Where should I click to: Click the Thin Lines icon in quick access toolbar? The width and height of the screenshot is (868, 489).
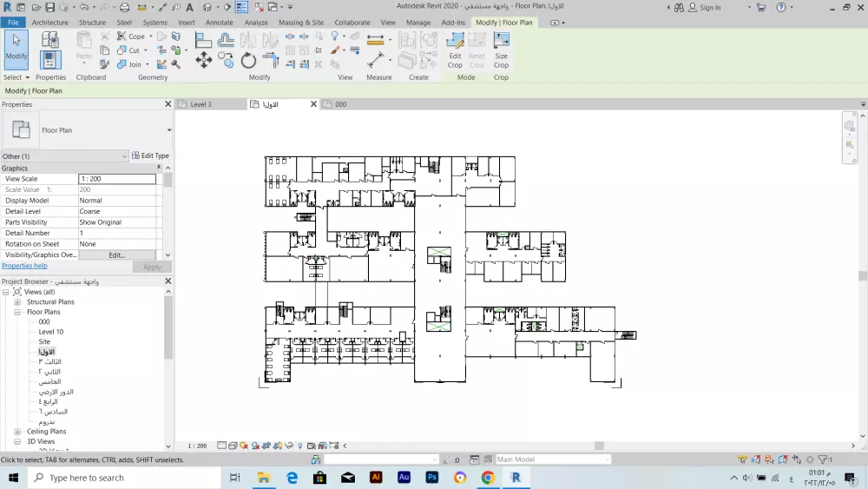(241, 7)
